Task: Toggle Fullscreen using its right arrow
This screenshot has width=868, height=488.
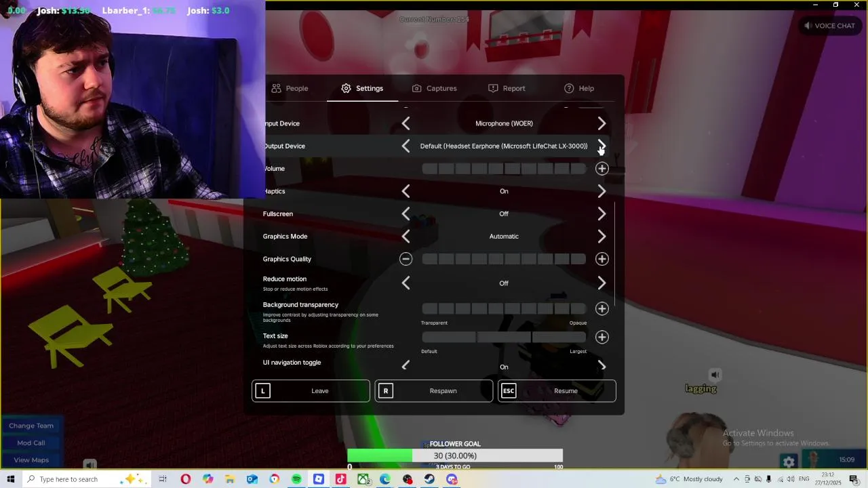Action: (601, 213)
